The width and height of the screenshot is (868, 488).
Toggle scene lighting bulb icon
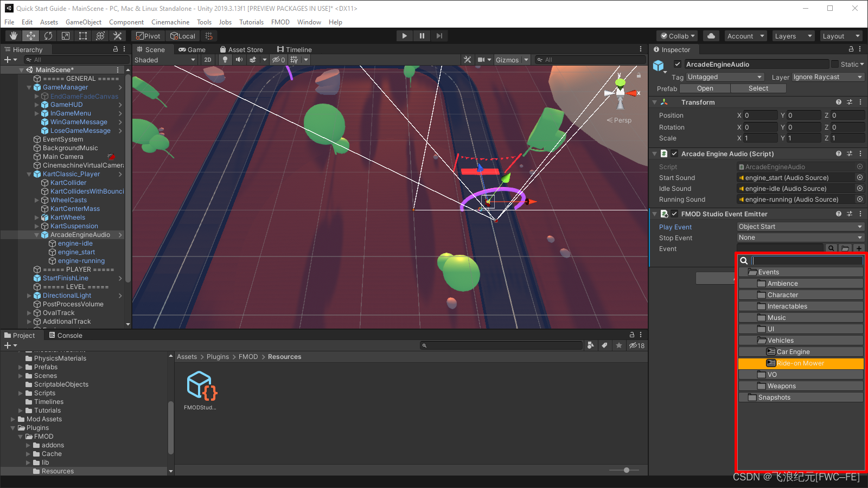[225, 60]
